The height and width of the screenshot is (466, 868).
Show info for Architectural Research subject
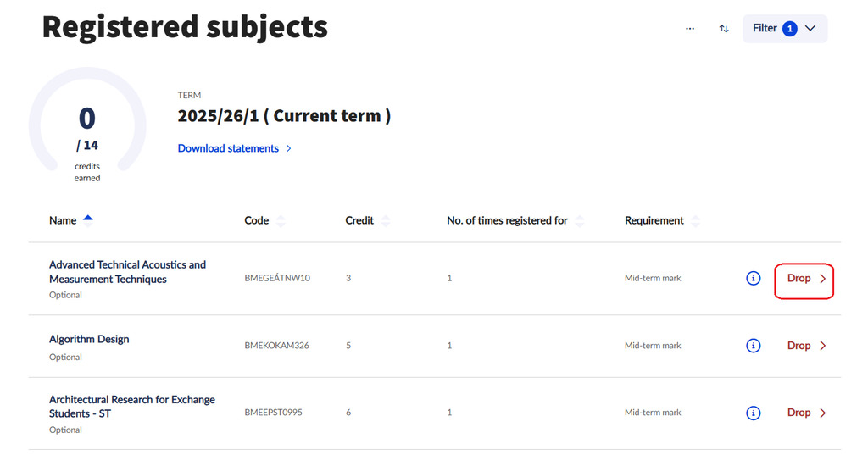tap(753, 413)
